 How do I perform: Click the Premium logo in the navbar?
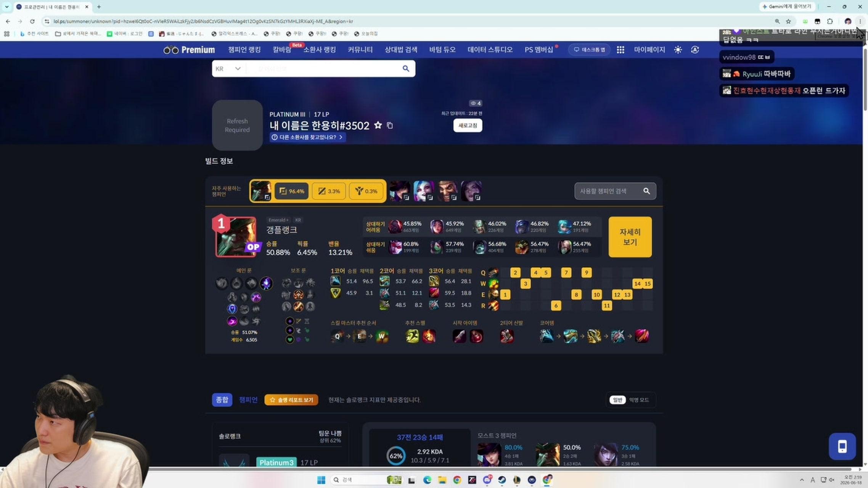(x=189, y=50)
